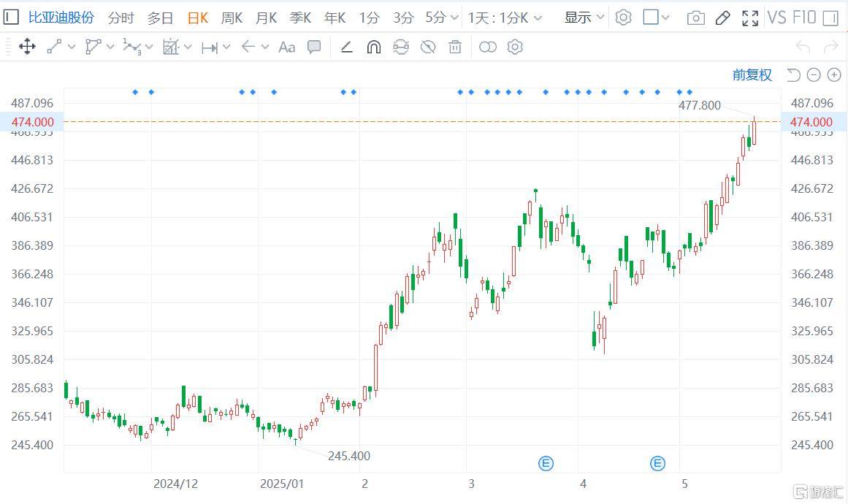Open the March earnings E marker
Image resolution: width=848 pixels, height=504 pixels.
tap(546, 463)
